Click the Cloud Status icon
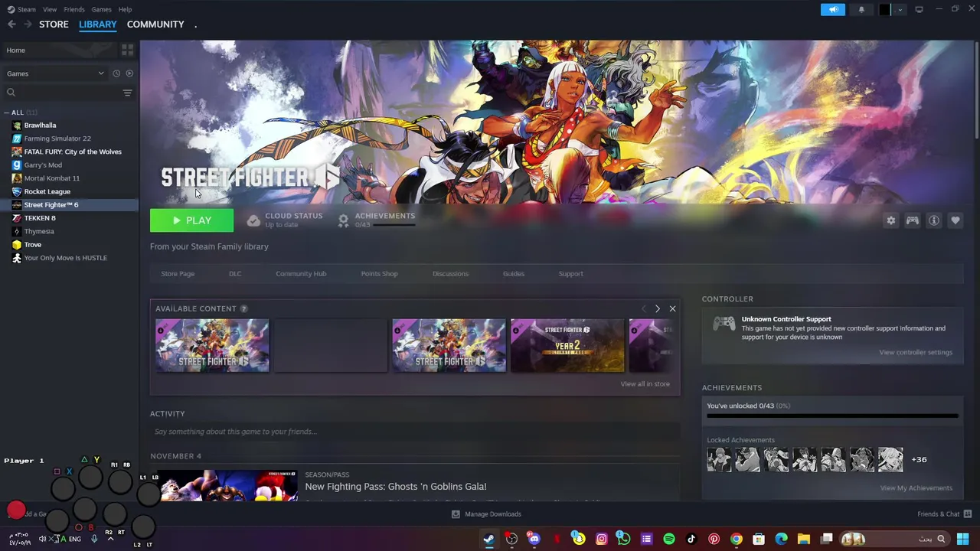Viewport: 980px width, 551px height. (x=253, y=220)
